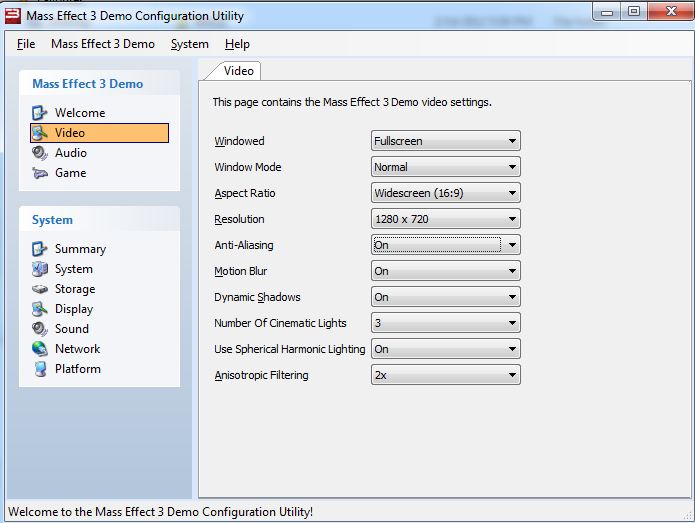Click the Aspect Ratio label
695x523 pixels.
pyautogui.click(x=245, y=193)
